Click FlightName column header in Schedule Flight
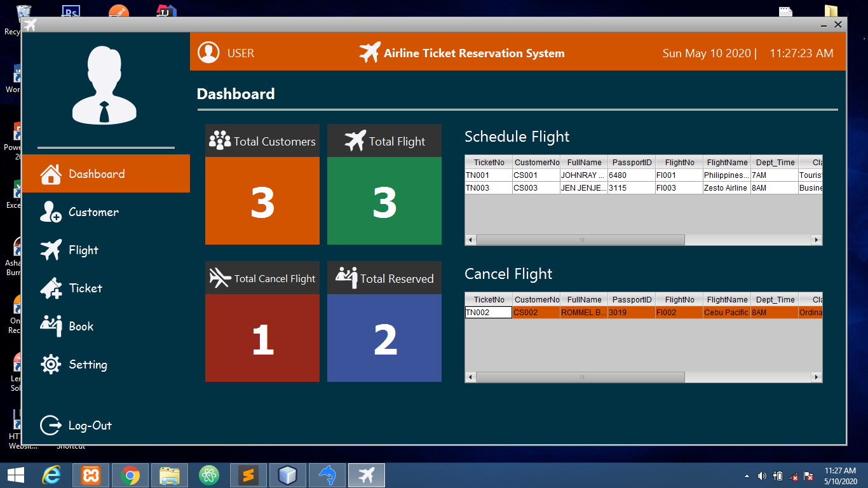This screenshot has width=868, height=488. point(727,163)
